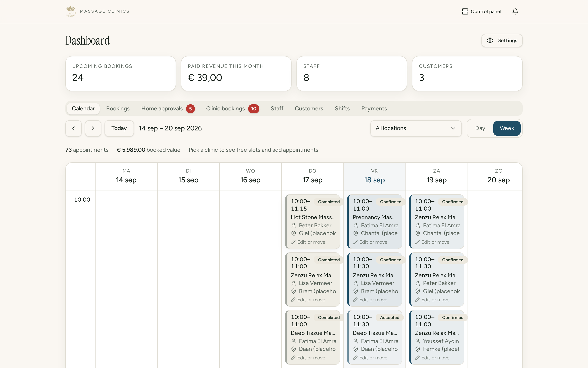The image size is (588, 368).
Task: Click the '73 appointments' summary text
Action: pos(87,150)
